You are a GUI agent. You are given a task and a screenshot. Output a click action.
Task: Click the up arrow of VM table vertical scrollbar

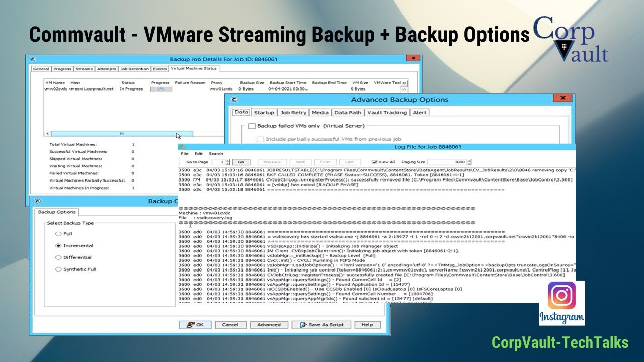pos(404,89)
